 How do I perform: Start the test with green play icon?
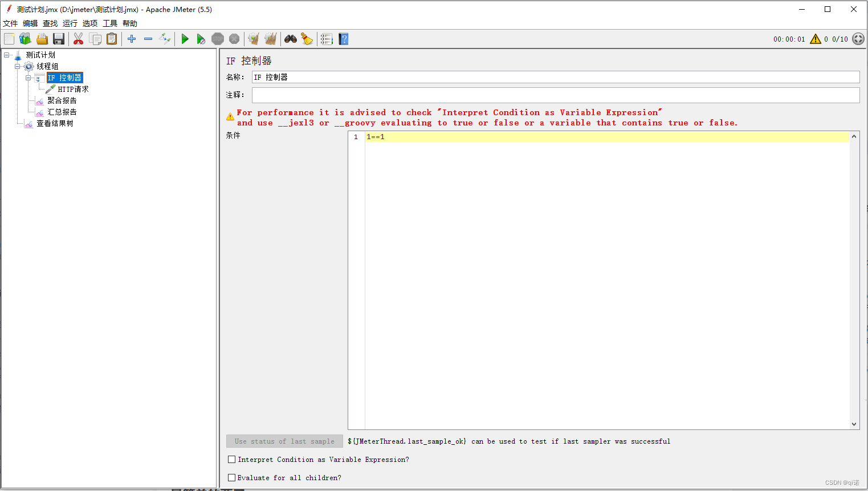[x=185, y=39]
